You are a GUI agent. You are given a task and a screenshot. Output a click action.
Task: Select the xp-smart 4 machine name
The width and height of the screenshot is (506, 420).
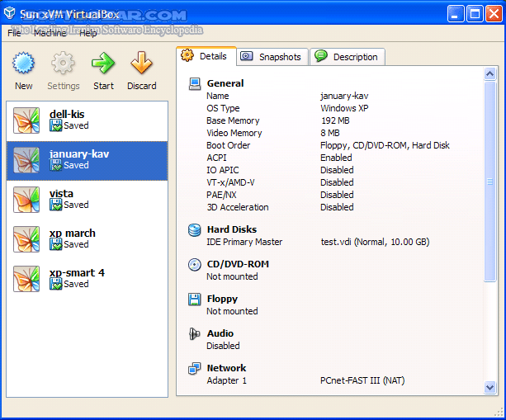point(77,273)
